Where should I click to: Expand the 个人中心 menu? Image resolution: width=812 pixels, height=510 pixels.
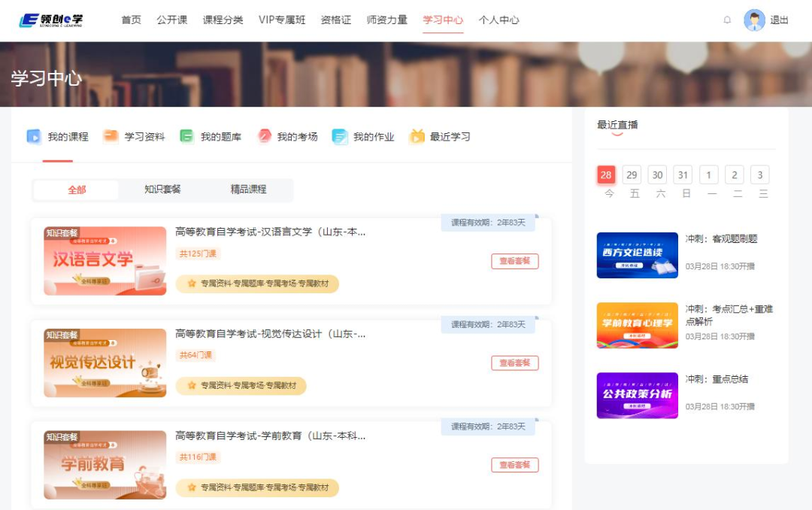(x=499, y=20)
